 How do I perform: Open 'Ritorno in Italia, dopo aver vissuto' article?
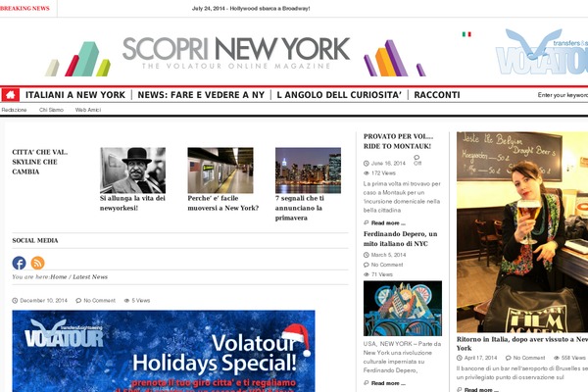[x=522, y=344]
